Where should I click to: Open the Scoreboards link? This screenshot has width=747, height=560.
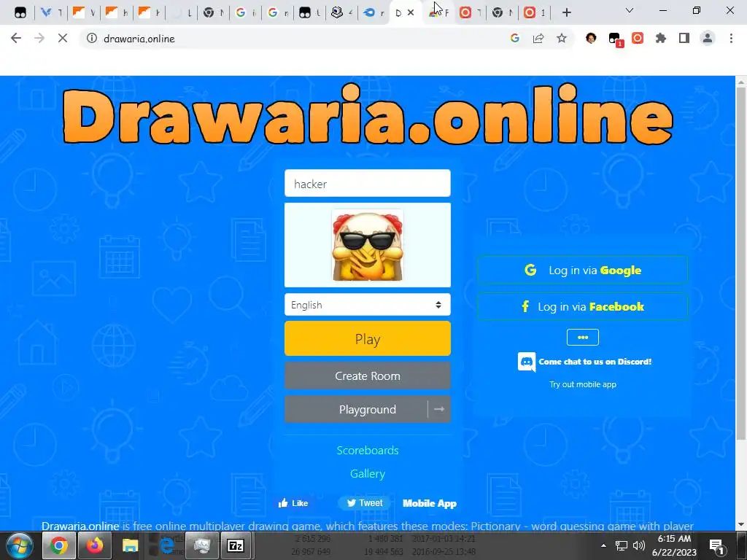(368, 450)
